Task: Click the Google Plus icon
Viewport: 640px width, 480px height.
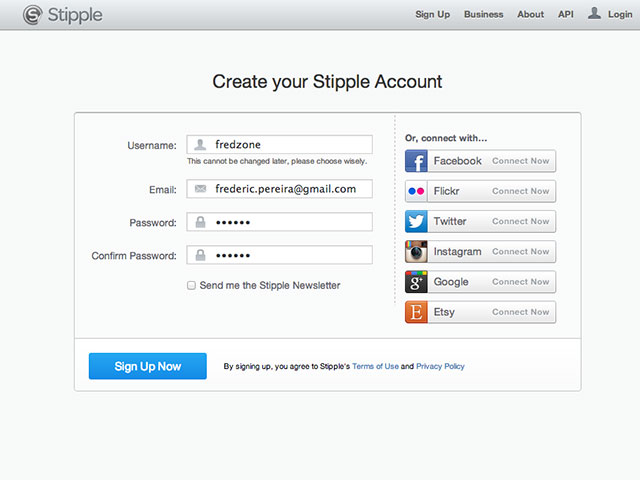Action: [416, 282]
